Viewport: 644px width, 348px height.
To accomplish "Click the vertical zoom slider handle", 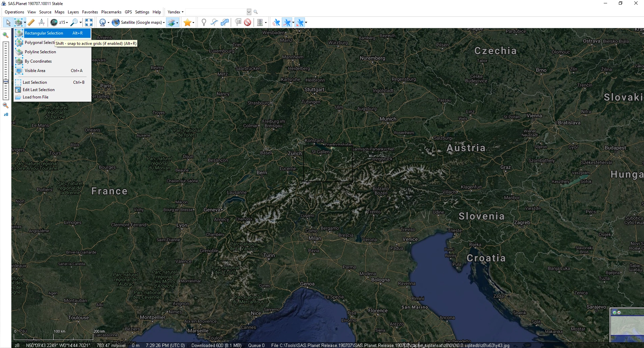I will tap(6, 81).
